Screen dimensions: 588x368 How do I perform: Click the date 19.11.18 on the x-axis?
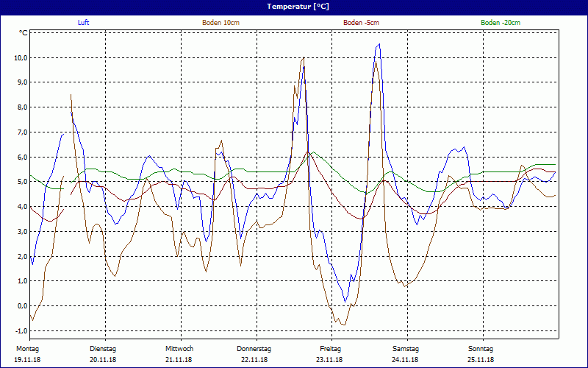(28, 360)
